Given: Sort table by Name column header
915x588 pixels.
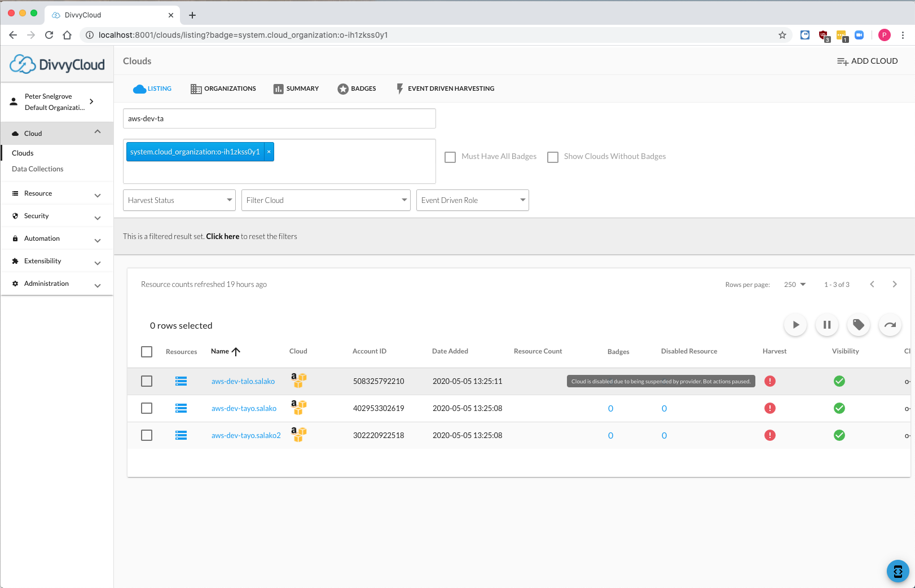Looking at the screenshot, I should click(225, 351).
